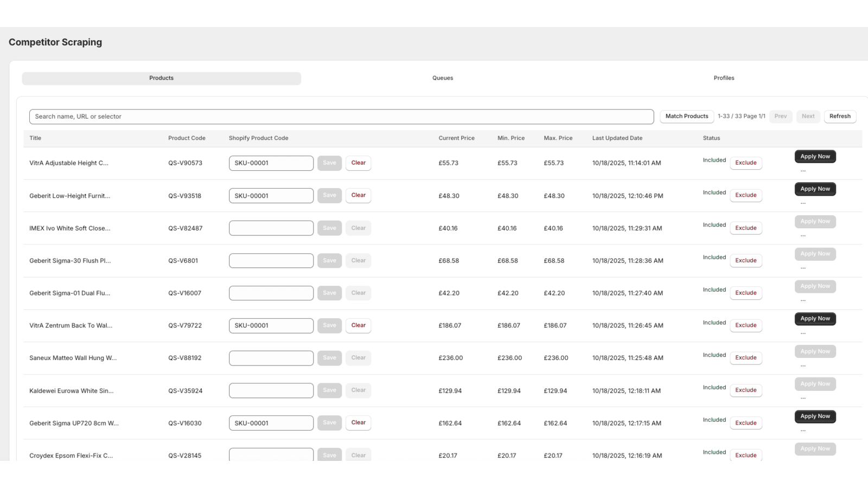Image resolution: width=868 pixels, height=488 pixels.
Task: Exclude the Saneux Matteo Wall Hung product
Action: pyautogui.click(x=745, y=358)
